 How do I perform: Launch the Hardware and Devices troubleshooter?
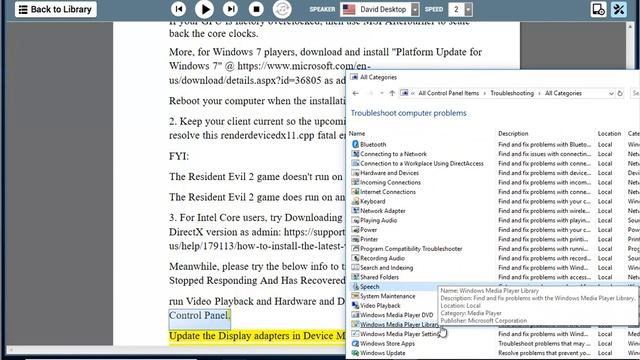tap(385, 173)
